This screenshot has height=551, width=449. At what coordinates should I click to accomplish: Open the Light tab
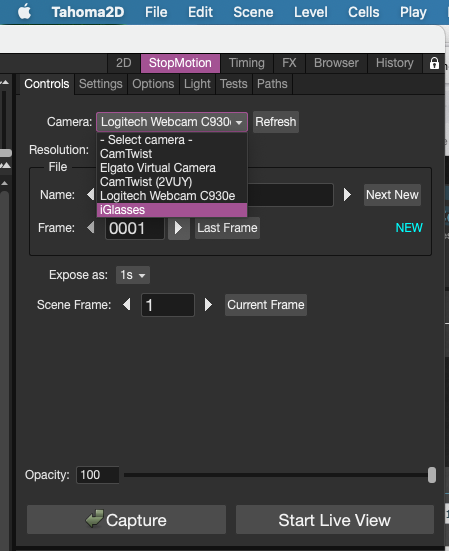click(x=197, y=84)
